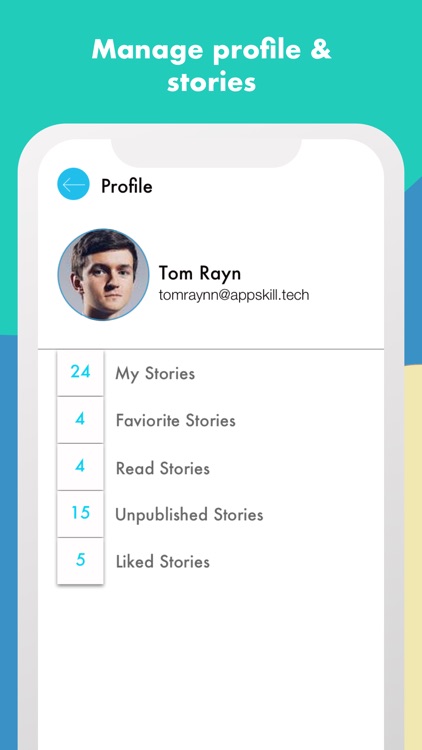Click the phone notch at screen top

click(x=206, y=152)
